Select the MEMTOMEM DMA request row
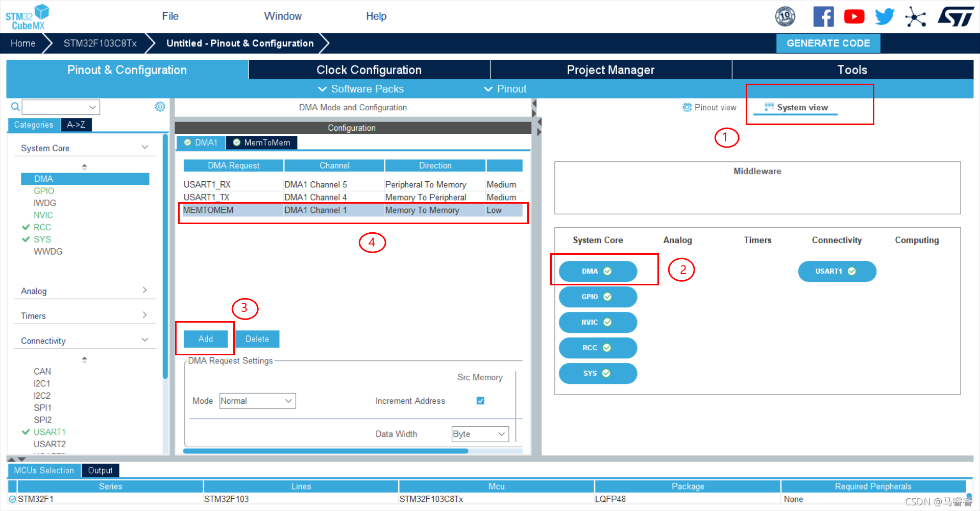Viewport: 980px width, 511px height. 353,210
